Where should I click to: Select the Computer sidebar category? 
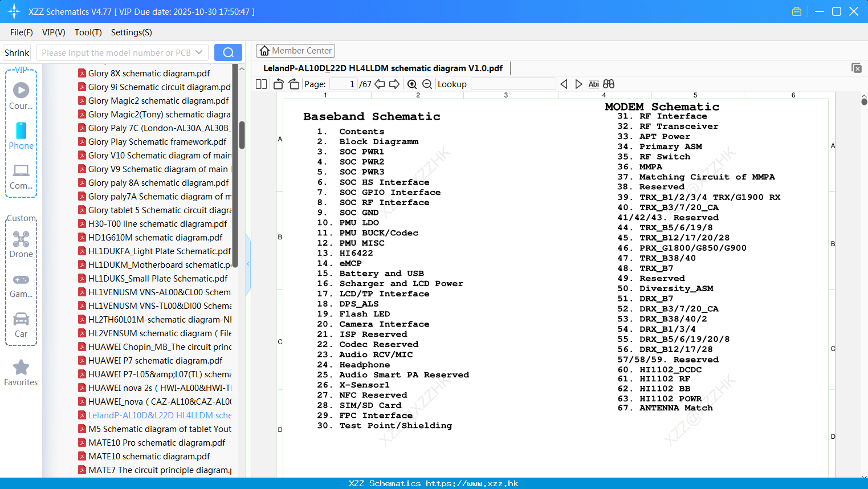point(21,177)
